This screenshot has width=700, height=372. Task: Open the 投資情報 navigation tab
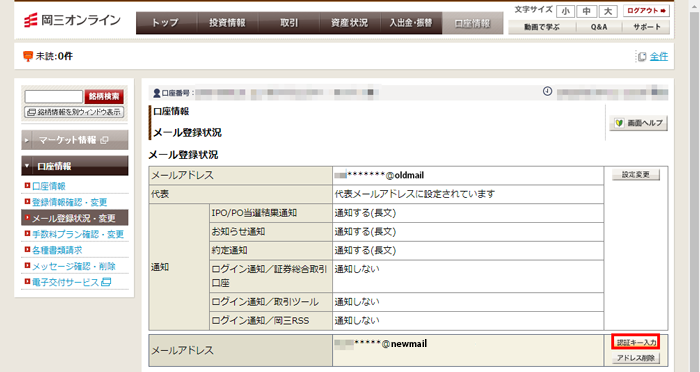tap(227, 23)
